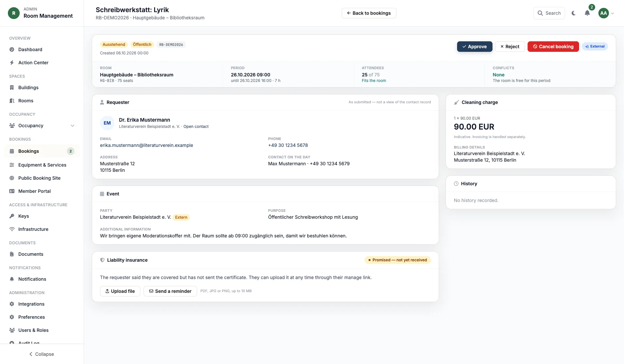Select the Rooms door icon

tap(12, 101)
